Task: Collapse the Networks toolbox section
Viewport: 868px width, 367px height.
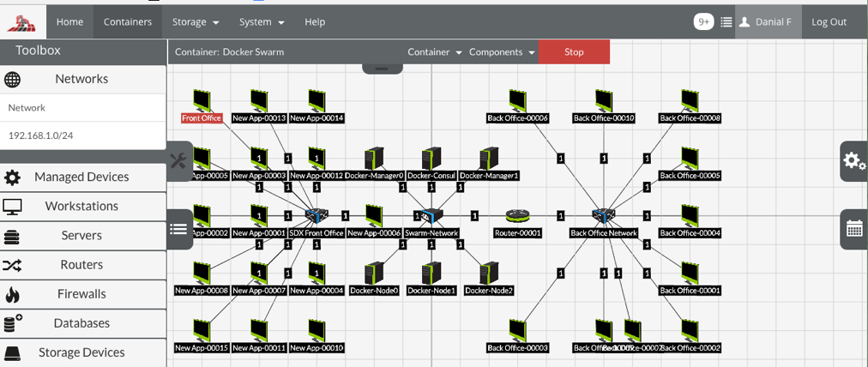Action: point(83,79)
